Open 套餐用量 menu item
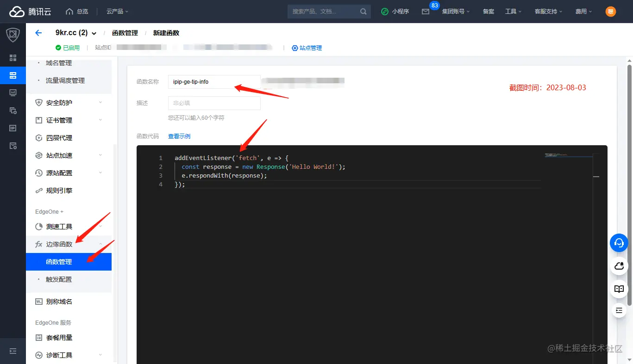 [69, 338]
